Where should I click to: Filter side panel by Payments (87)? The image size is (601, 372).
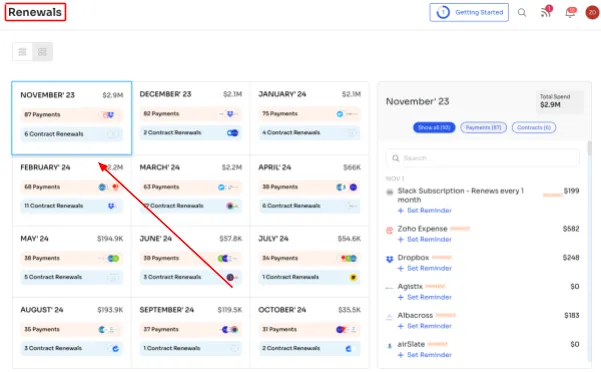483,128
